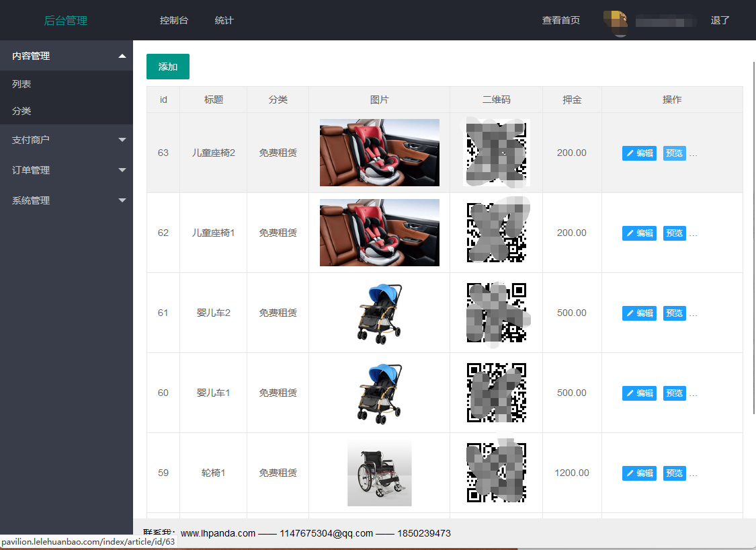Viewport: 756px width, 550px height.
Task: Edit the 儿童座椅2 row
Action: pos(639,153)
